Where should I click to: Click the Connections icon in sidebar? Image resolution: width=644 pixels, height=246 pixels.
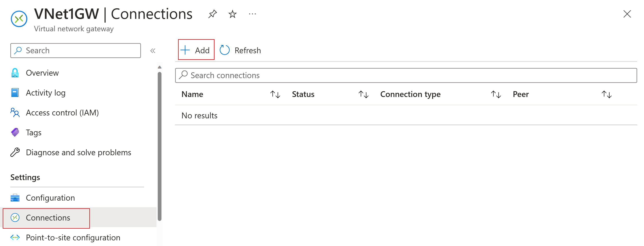(x=15, y=218)
